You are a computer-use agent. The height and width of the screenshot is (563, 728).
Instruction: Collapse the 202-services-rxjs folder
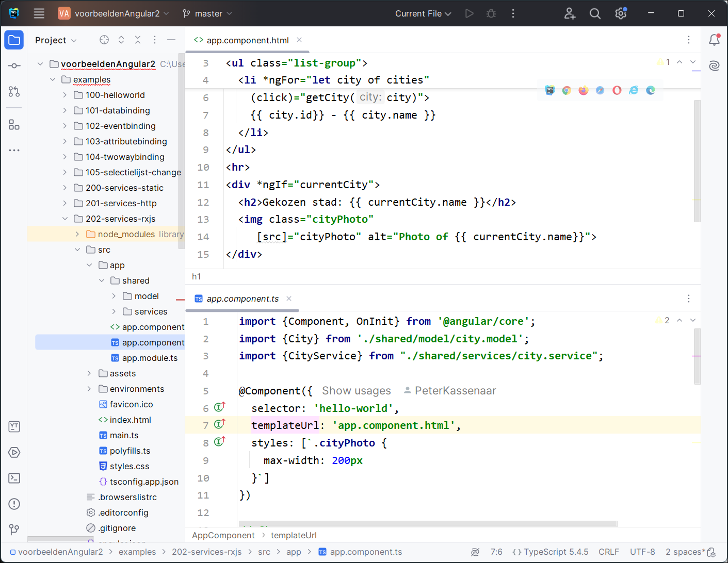tap(65, 219)
